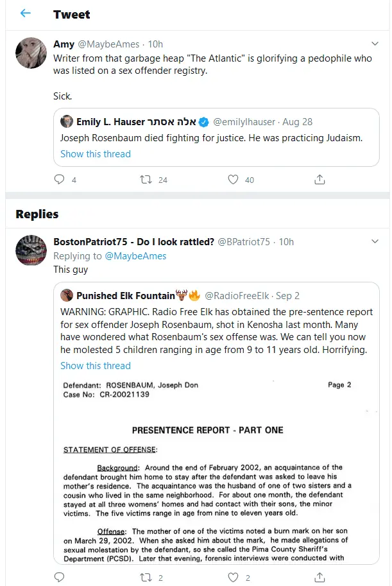
Task: Retweet Amy's tweet
Action: tap(146, 180)
